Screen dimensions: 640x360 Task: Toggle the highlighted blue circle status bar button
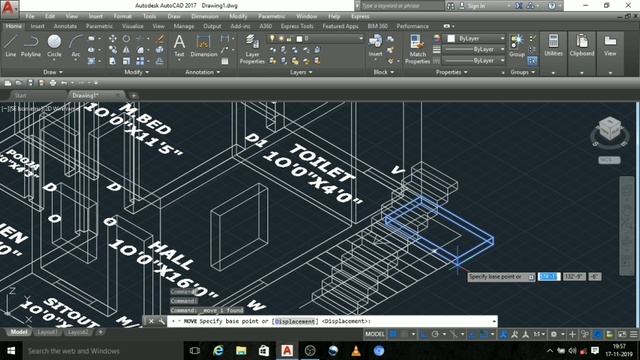pyautogui.click(x=598, y=334)
